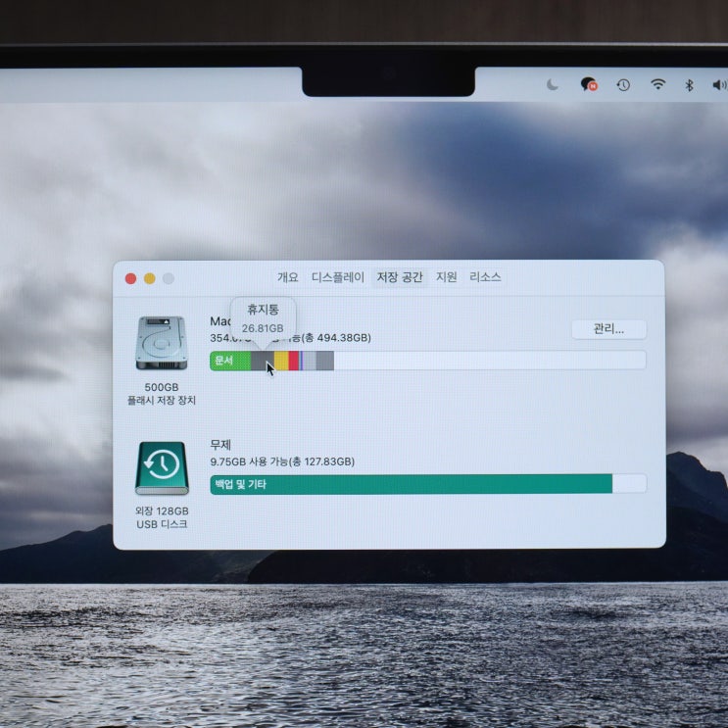Click the 외장 128GB USB 디스크 label

click(x=162, y=517)
